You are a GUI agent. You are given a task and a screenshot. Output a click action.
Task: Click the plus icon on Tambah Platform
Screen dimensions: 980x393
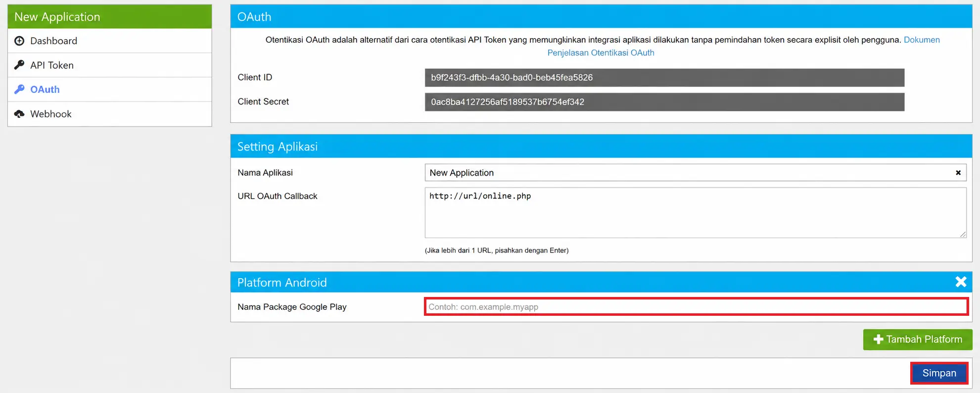[878, 339]
